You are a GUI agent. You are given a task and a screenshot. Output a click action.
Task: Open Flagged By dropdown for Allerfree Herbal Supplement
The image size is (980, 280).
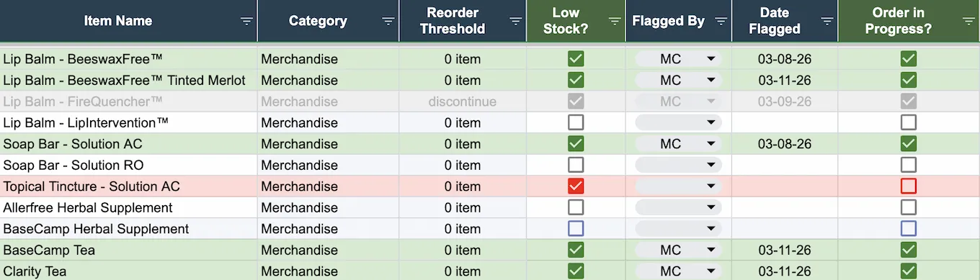tap(678, 207)
